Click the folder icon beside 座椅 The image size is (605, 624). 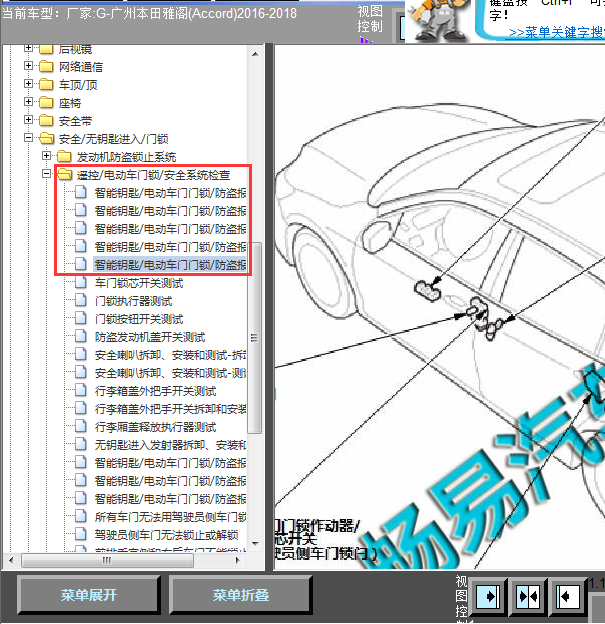46,102
